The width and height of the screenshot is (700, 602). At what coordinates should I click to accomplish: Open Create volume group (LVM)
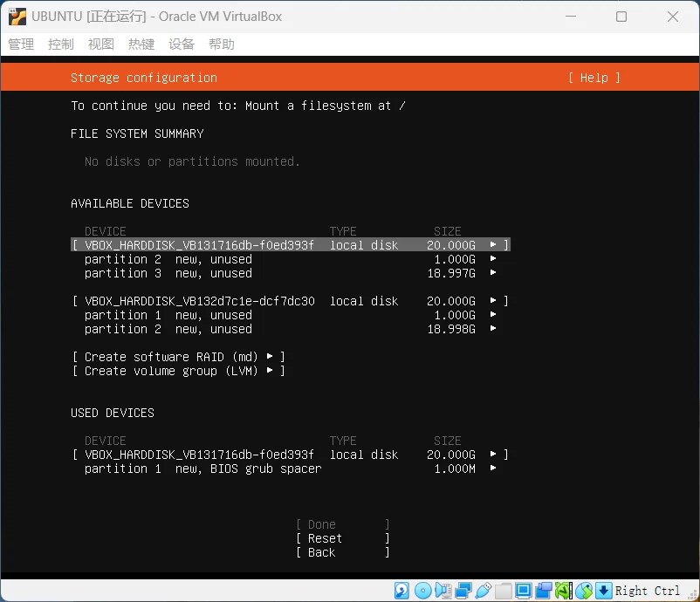coord(179,371)
